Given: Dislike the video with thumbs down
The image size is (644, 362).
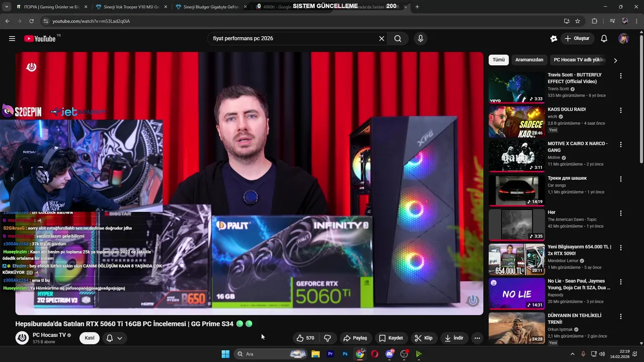Looking at the screenshot, I should coord(328,338).
